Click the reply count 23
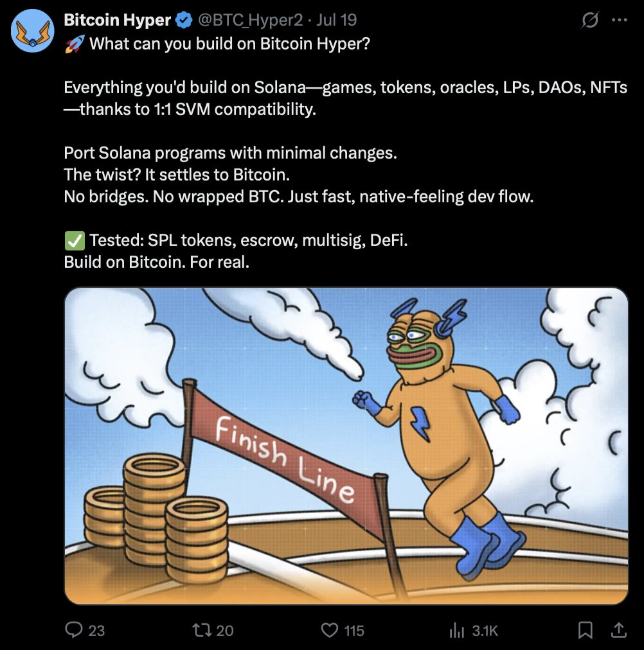644x650 pixels. [x=96, y=631]
